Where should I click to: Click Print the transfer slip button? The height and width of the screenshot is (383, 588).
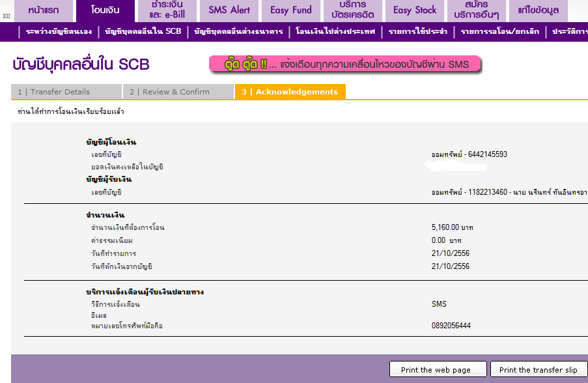pyautogui.click(x=539, y=369)
